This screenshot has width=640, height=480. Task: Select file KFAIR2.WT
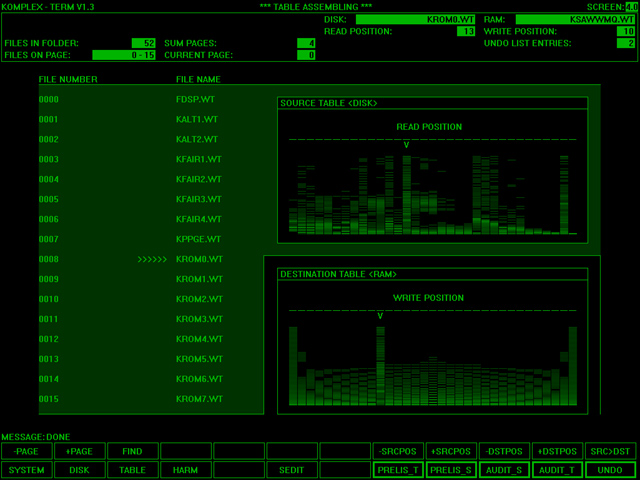pos(199,180)
